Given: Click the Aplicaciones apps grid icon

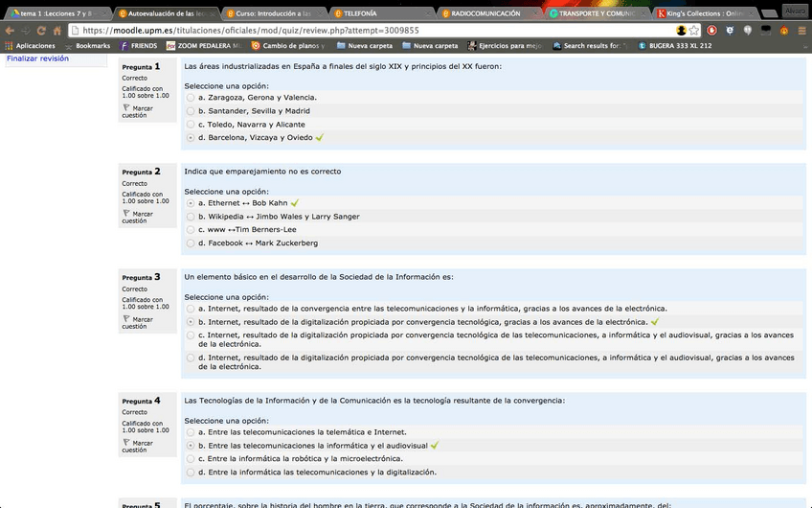Looking at the screenshot, I should point(9,46).
